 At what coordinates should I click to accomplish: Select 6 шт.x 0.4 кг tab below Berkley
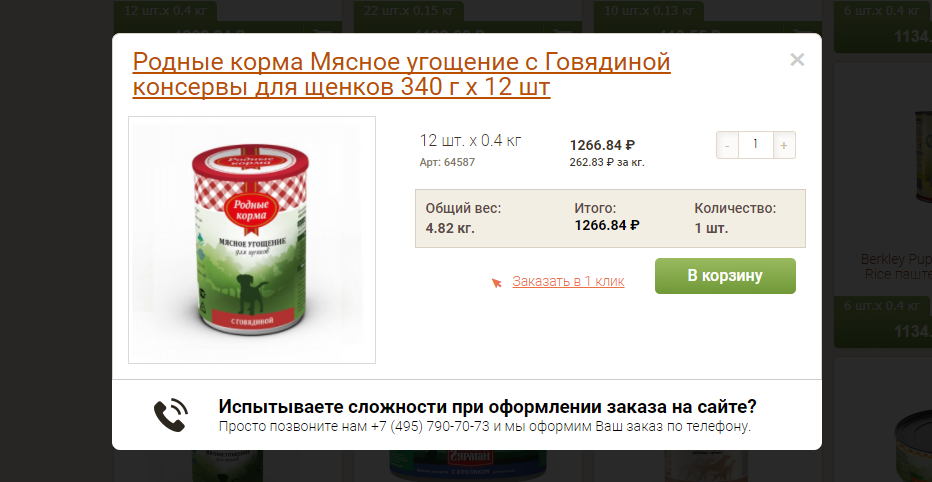click(883, 306)
